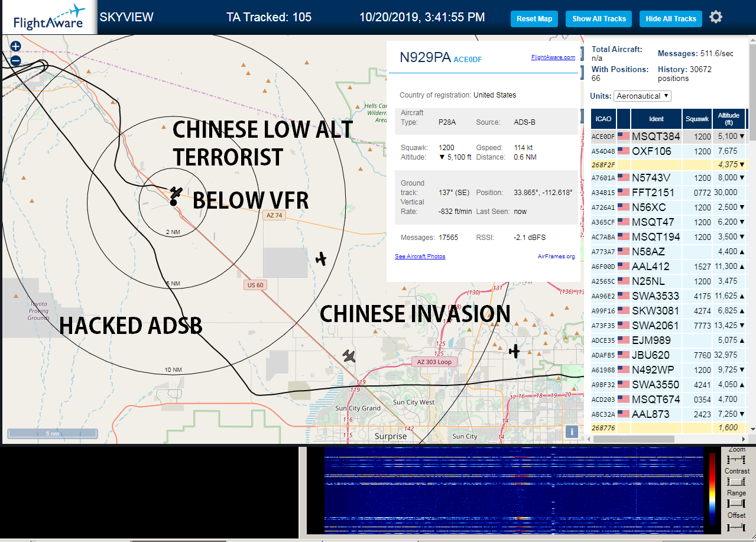Click the waterfall spectrum display
756x542 pixels.
point(514,491)
